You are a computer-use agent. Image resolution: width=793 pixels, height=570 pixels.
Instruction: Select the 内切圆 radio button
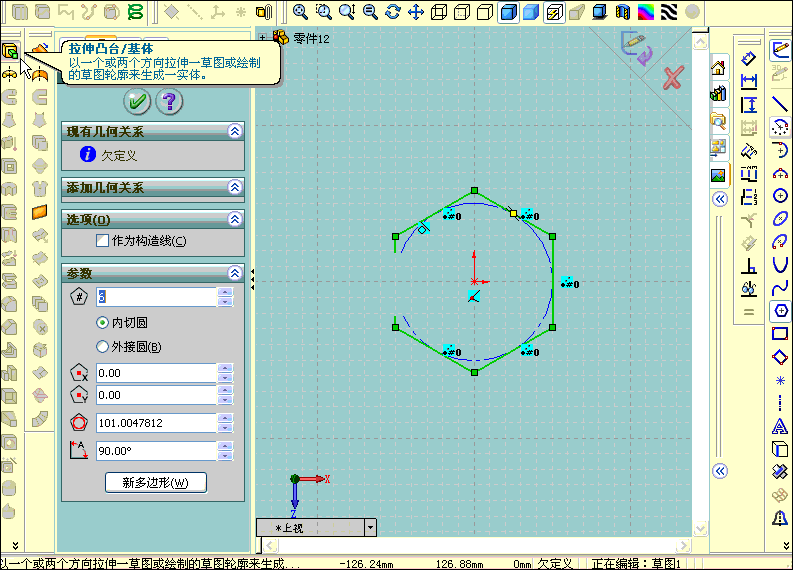pyautogui.click(x=103, y=323)
